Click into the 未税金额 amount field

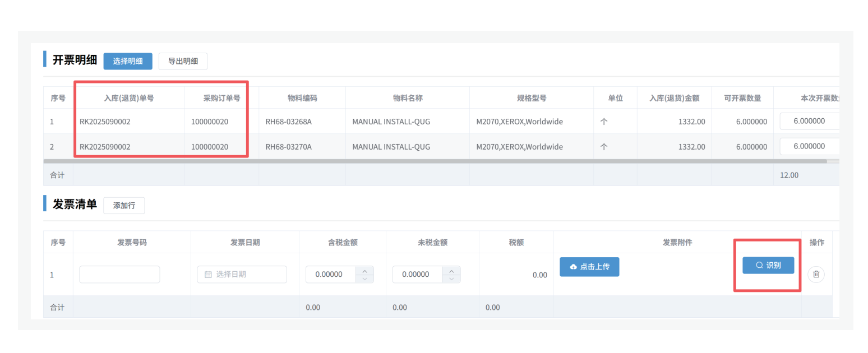point(418,275)
